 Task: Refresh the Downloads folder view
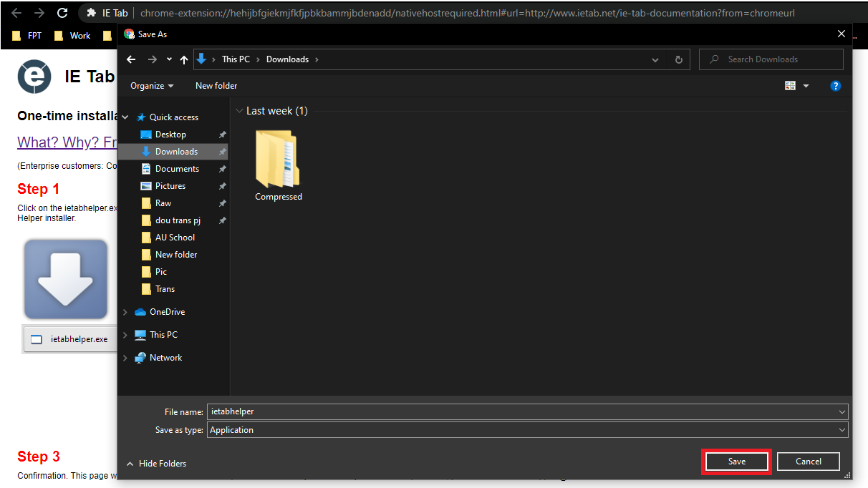coord(679,59)
